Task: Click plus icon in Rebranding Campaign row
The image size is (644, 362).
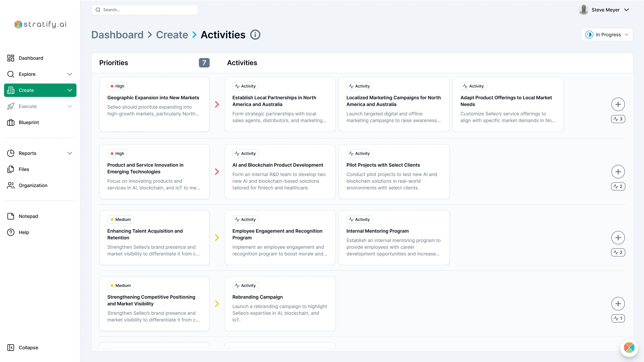Action: click(618, 304)
